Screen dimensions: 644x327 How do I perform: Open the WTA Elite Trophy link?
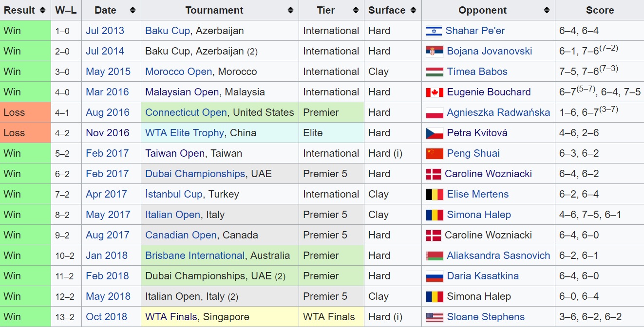point(185,133)
